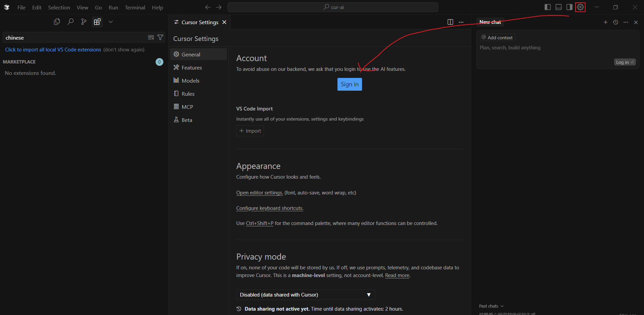
Task: Open the Explorer files icon in sidebar
Action: pyautogui.click(x=57, y=22)
